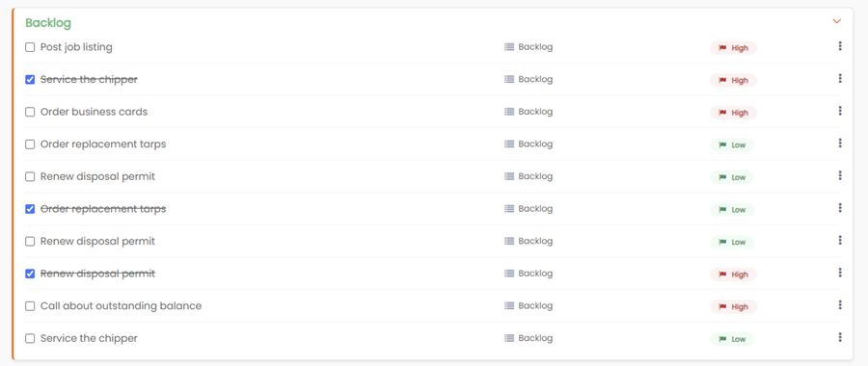Screen dimensions: 868x366
Task: Click Low flag badge on unchecked Service the chipper
Action: [x=732, y=339]
